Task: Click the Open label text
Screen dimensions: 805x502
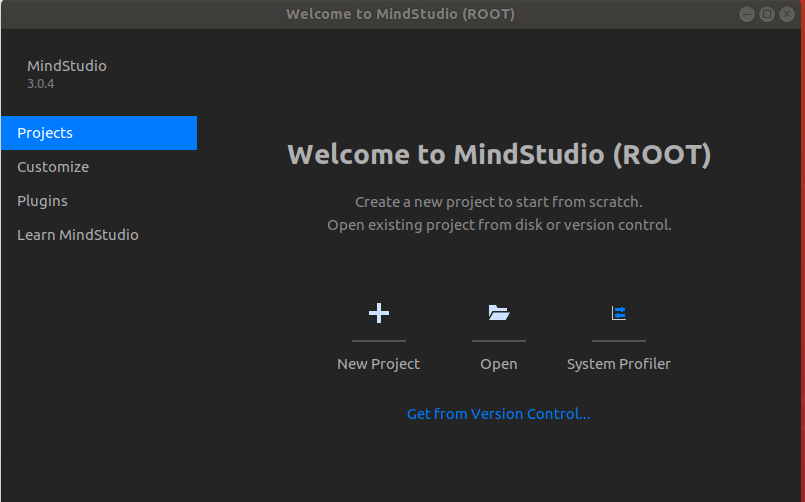Action: [499, 364]
